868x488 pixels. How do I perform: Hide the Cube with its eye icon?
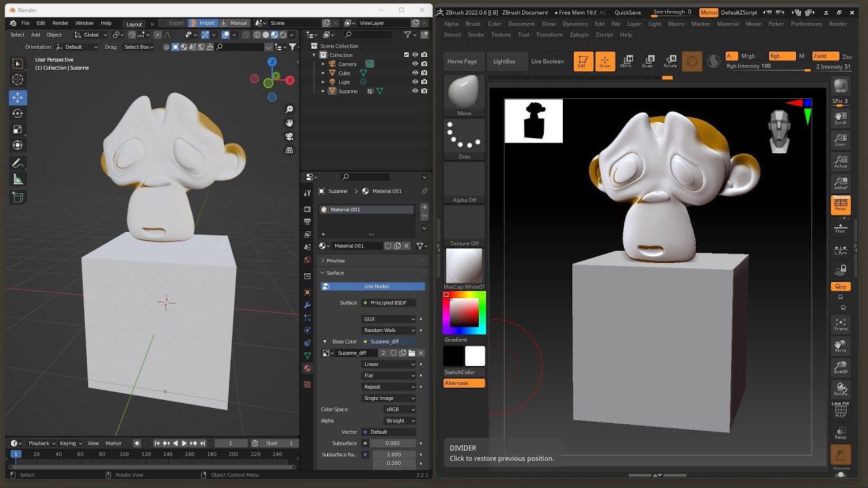click(x=415, y=73)
